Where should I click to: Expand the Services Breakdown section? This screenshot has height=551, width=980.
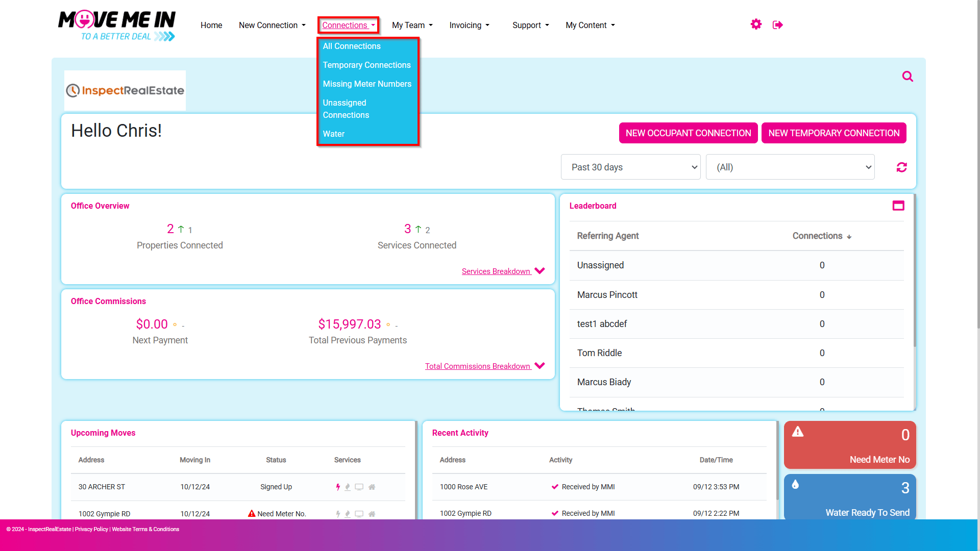pyautogui.click(x=503, y=271)
